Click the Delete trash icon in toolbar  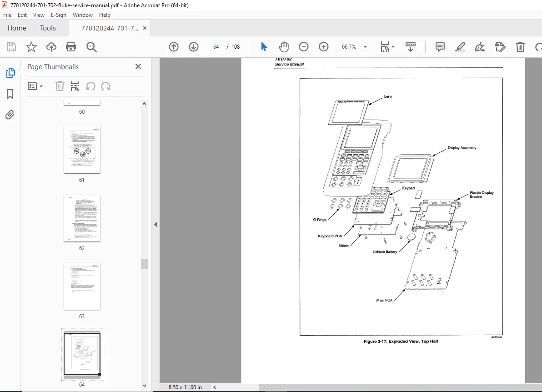tap(520, 47)
